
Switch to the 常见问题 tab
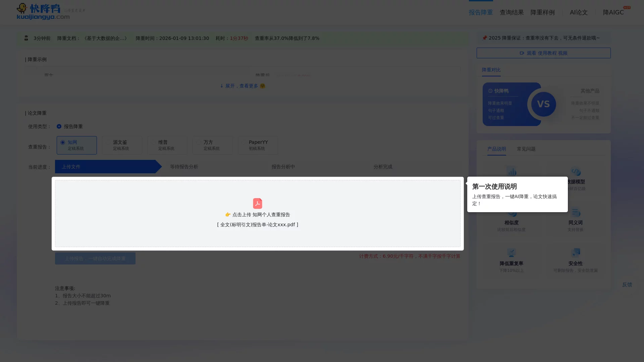[x=526, y=149]
